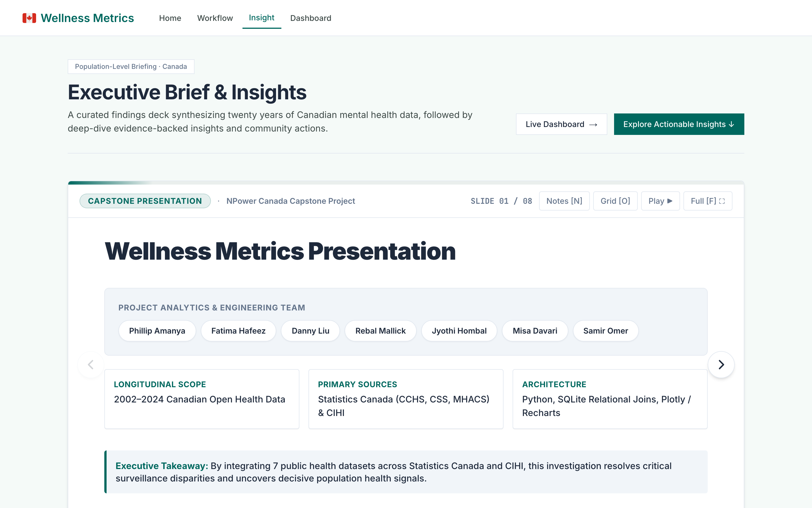This screenshot has height=508, width=812.
Task: Toggle speaker Notes [N]
Action: coord(564,201)
